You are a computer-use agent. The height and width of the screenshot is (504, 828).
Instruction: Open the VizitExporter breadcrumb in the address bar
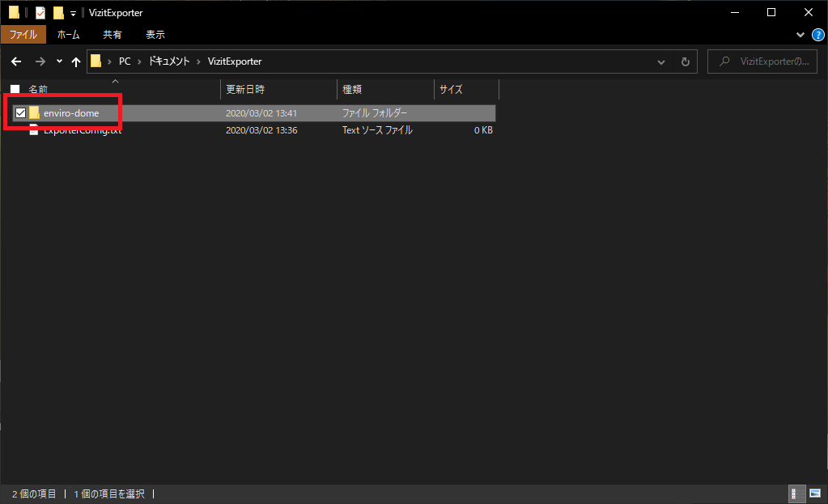pos(233,61)
